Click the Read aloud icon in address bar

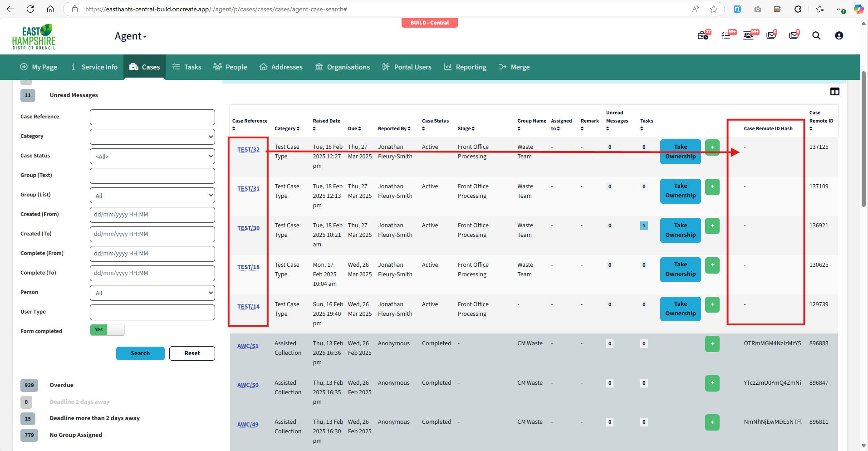coord(696,9)
